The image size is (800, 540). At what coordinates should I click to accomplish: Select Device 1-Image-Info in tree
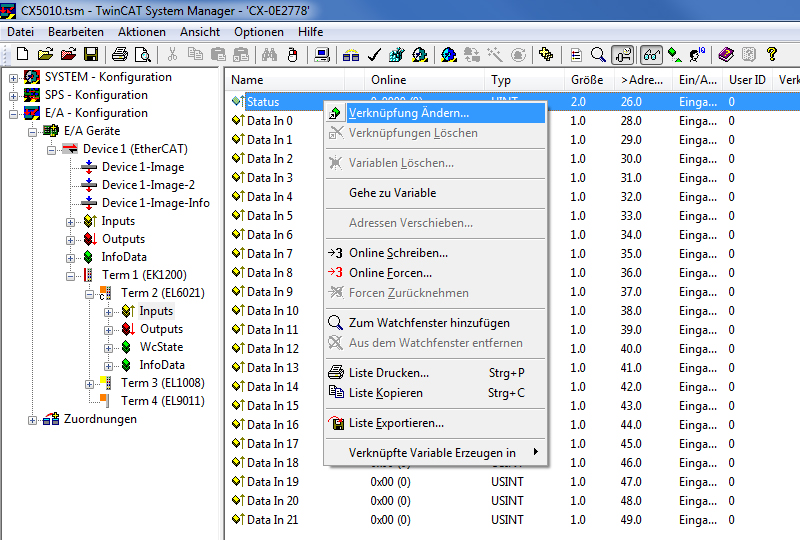point(155,203)
